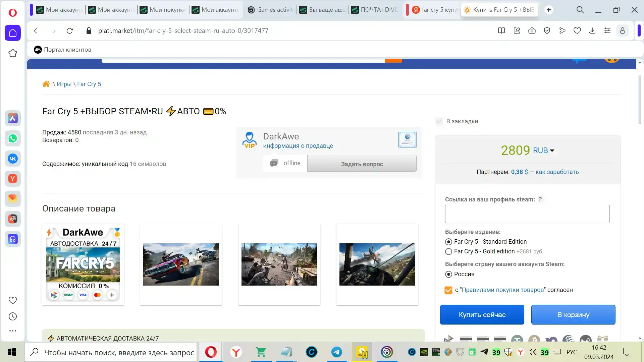Select Far Cry 5 - Standard Edition
Image resolution: width=644 pixels, height=362 pixels.
[x=448, y=242]
